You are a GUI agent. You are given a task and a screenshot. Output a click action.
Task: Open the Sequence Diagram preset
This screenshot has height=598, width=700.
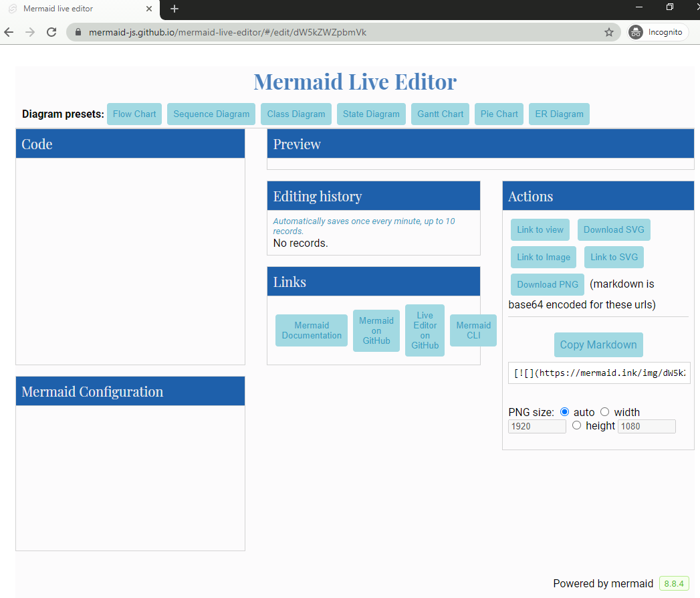[211, 114]
